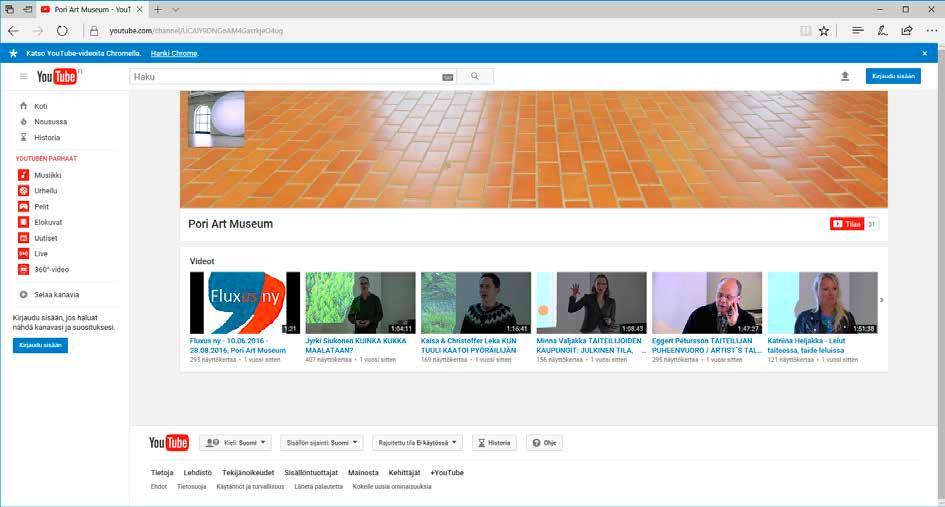
Task: Select Uutiset channel icon
Action: tap(24, 238)
